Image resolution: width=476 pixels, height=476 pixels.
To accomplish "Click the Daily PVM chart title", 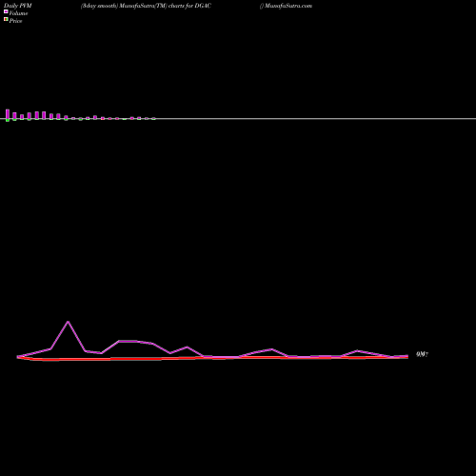I will 18,6.
